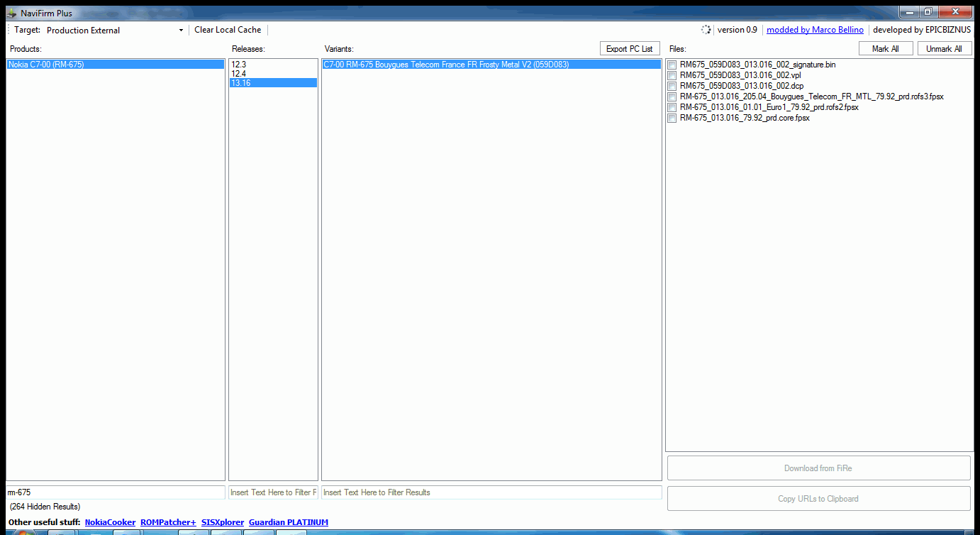Click the Mark All button

point(886,49)
